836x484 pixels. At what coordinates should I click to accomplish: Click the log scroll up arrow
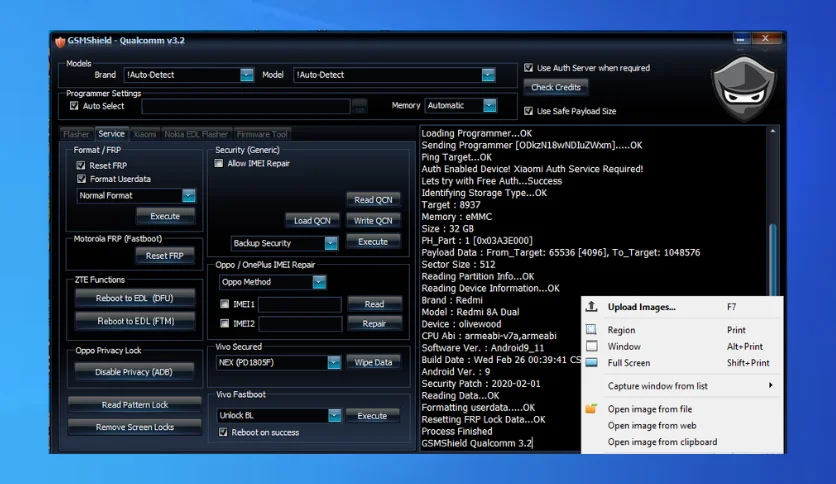click(773, 131)
